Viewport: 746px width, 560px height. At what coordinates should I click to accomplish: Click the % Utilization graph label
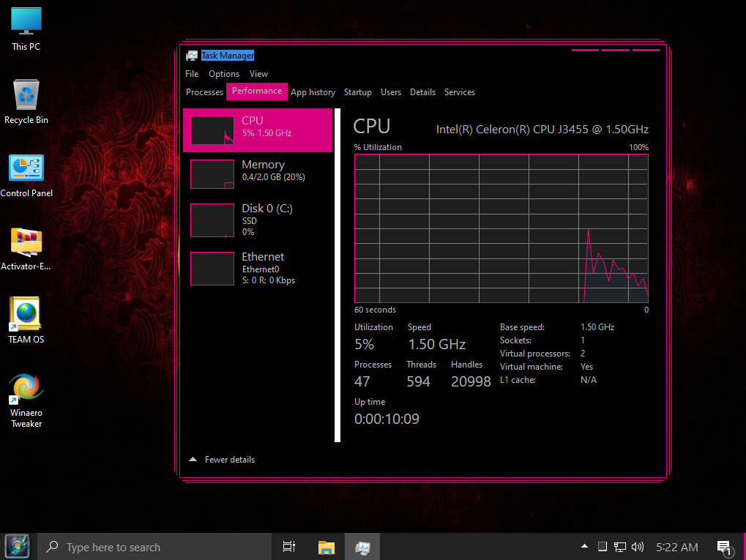377,147
